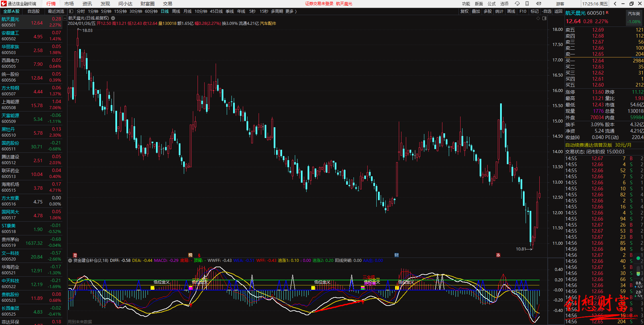
Task: Switch chart to 60分钟 period
Action: tap(151, 11)
